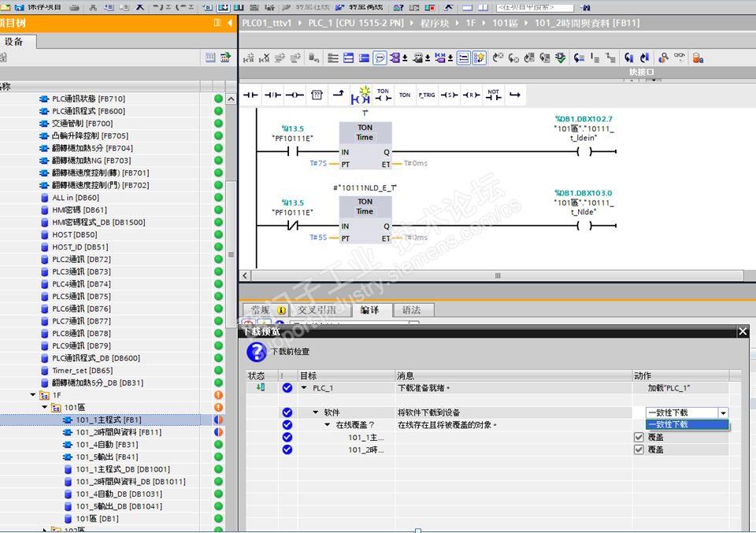Insert the P_TRIG instruction

(427, 95)
